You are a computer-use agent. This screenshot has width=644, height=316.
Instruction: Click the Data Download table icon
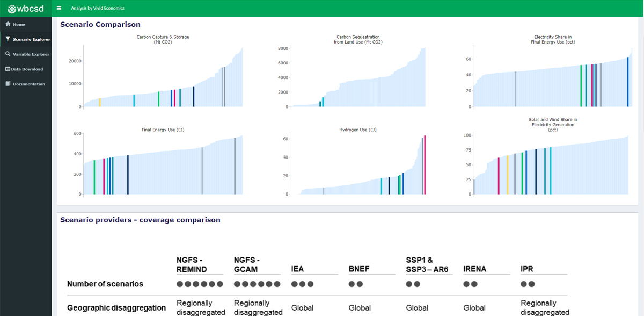(8, 69)
